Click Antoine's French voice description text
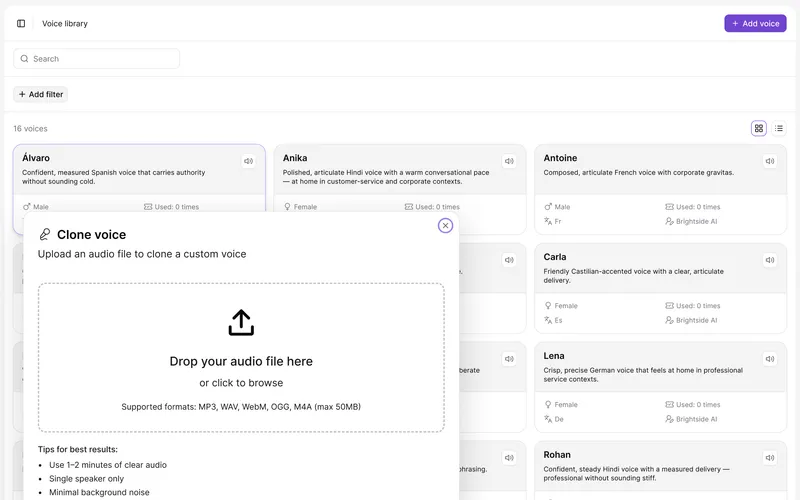This screenshot has width=800, height=500. tap(638, 172)
